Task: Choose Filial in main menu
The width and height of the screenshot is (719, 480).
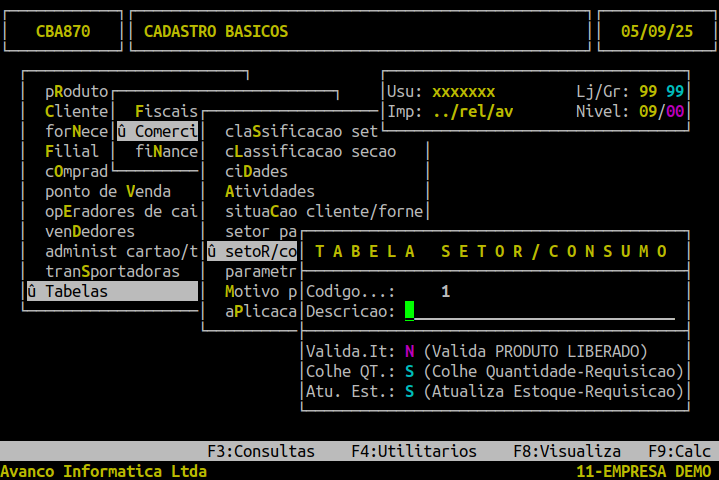Action: 72,151
